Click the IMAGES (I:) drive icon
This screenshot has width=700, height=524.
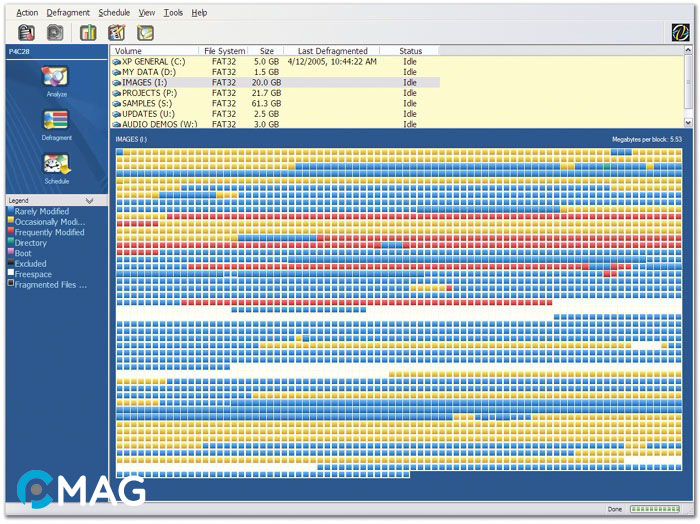tap(117, 83)
